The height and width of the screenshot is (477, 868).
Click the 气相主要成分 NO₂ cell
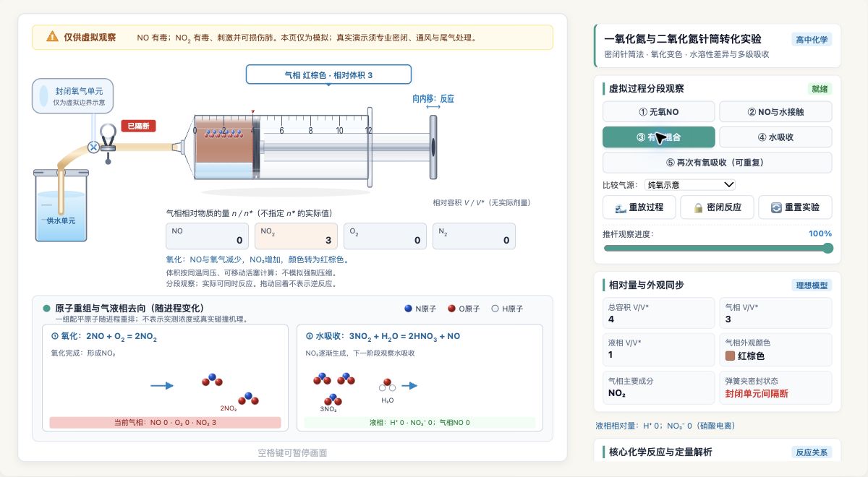pyautogui.click(x=659, y=388)
